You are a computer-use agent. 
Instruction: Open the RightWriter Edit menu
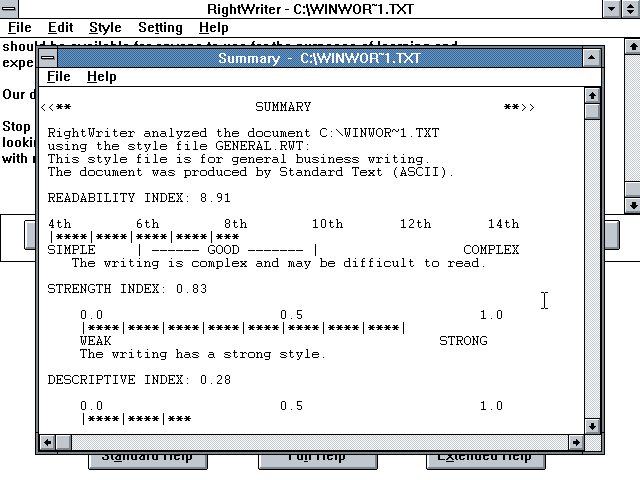tap(60, 28)
